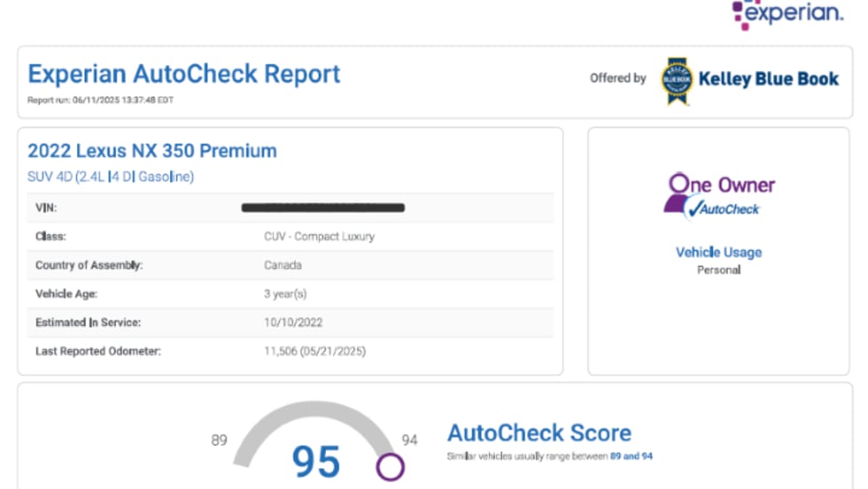Viewport: 868px width, 489px height.
Task: Click the redacted VIN value bar
Action: pyautogui.click(x=322, y=207)
